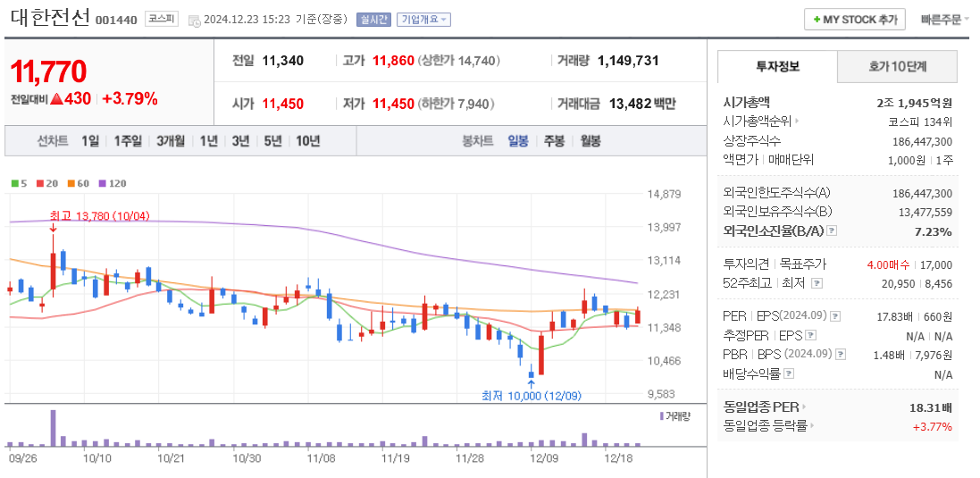Click the help icon next to PER EPS(2024.09)
Viewport: 980px width, 478px height.
[x=835, y=316]
